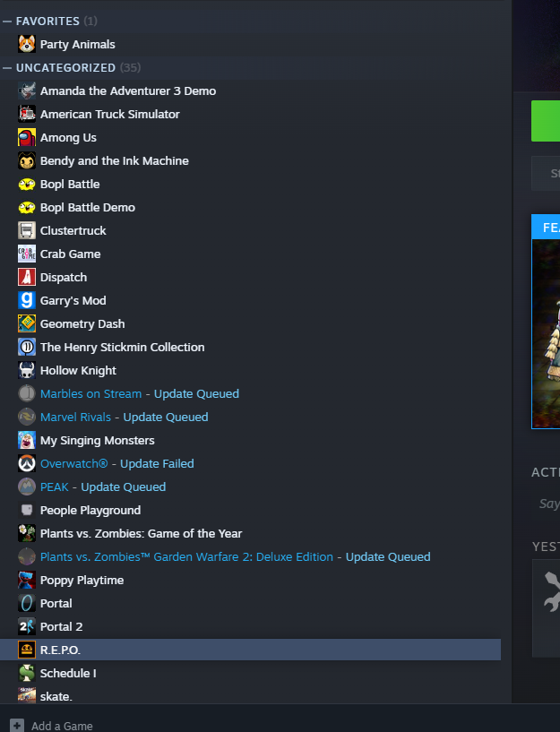Click the Poppy Playtime icon

tap(27, 581)
